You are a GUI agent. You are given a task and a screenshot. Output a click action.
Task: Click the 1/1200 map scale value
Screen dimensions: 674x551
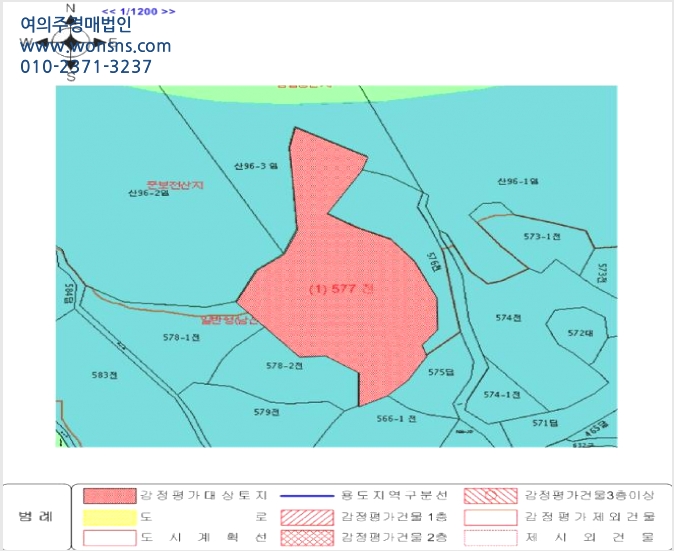coord(137,12)
